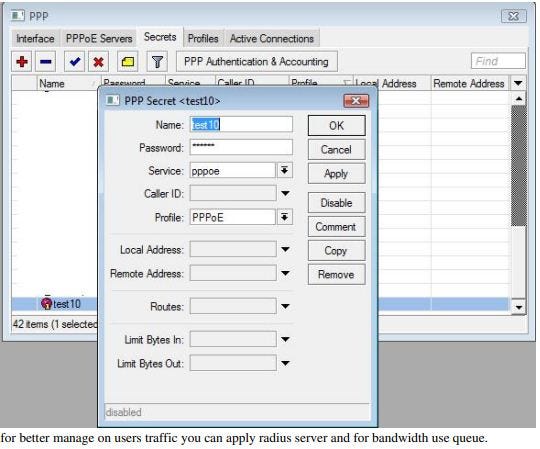Close the PPP Secret dialog
The image size is (540, 449).
tap(356, 101)
